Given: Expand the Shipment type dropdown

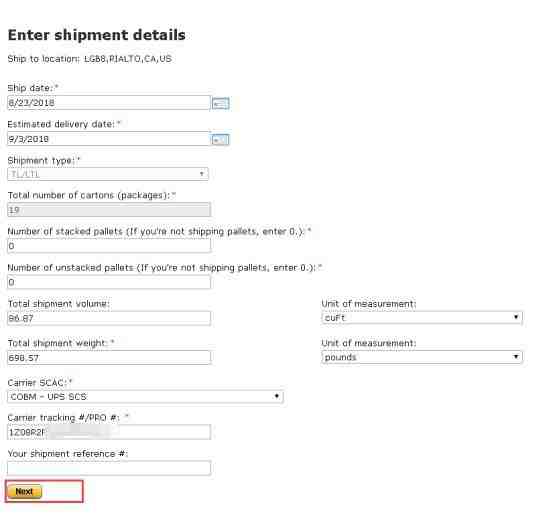Looking at the screenshot, I should tap(108, 174).
